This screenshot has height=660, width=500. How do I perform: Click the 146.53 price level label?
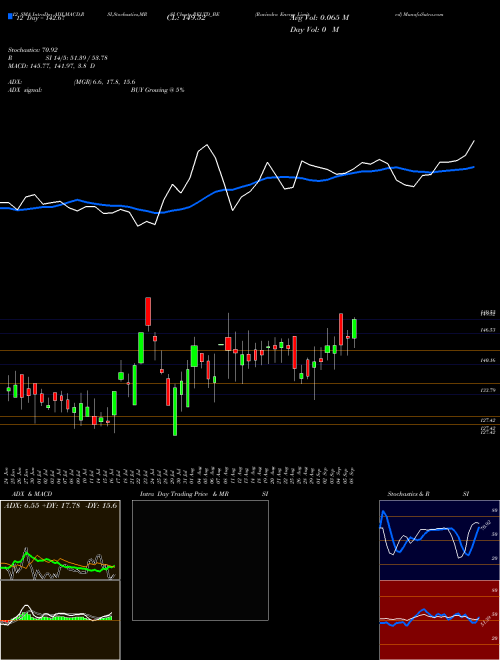[488, 330]
